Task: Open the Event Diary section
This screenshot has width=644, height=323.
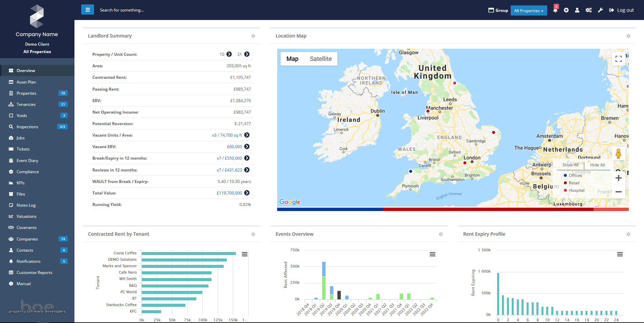Action: (x=27, y=160)
